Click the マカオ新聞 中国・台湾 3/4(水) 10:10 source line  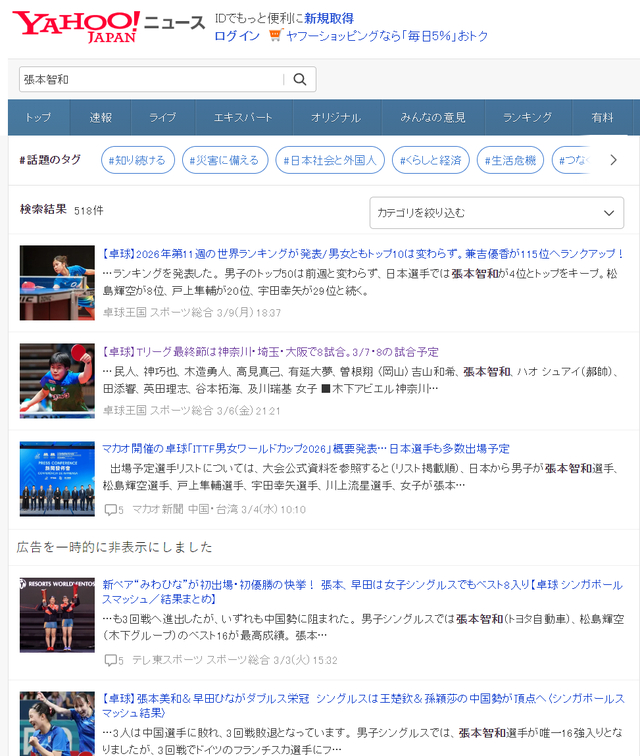click(219, 509)
